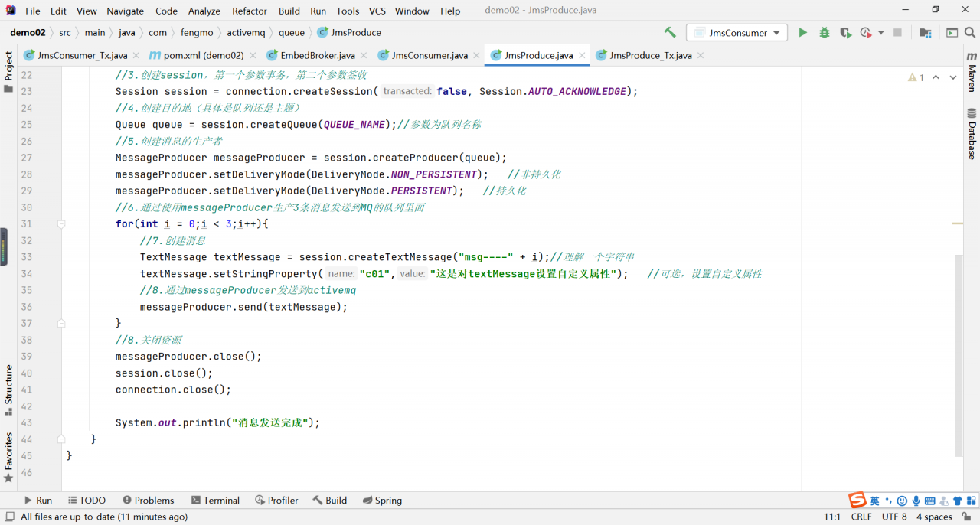The height and width of the screenshot is (525, 980).
Task: Switch to pom.xml (demo02) tab
Action: 204,55
